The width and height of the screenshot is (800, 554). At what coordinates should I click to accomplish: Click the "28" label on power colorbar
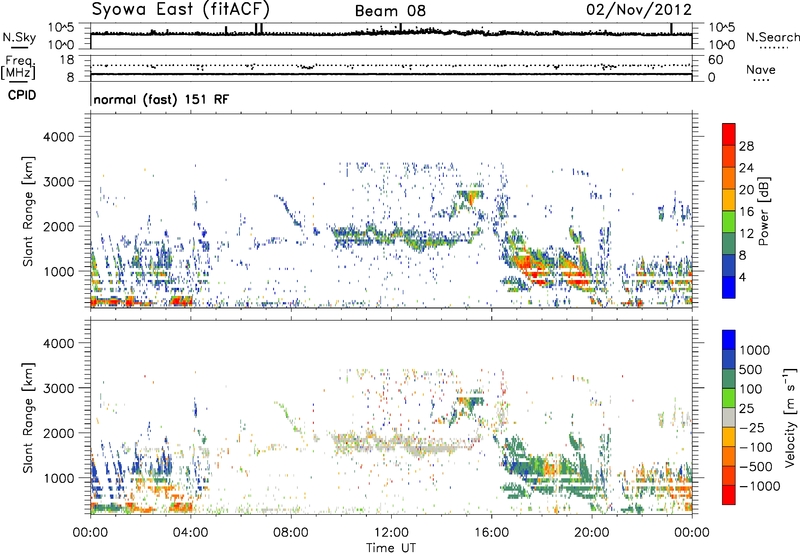click(x=746, y=146)
